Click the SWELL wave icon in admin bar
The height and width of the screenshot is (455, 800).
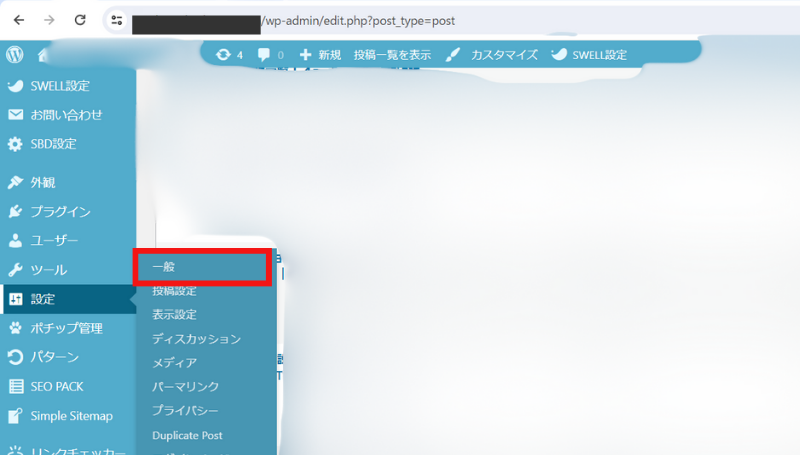click(x=559, y=54)
